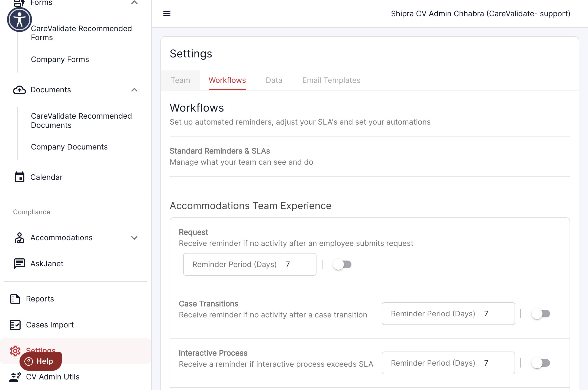Open the Email Templates tab
The image size is (588, 390).
click(x=331, y=80)
